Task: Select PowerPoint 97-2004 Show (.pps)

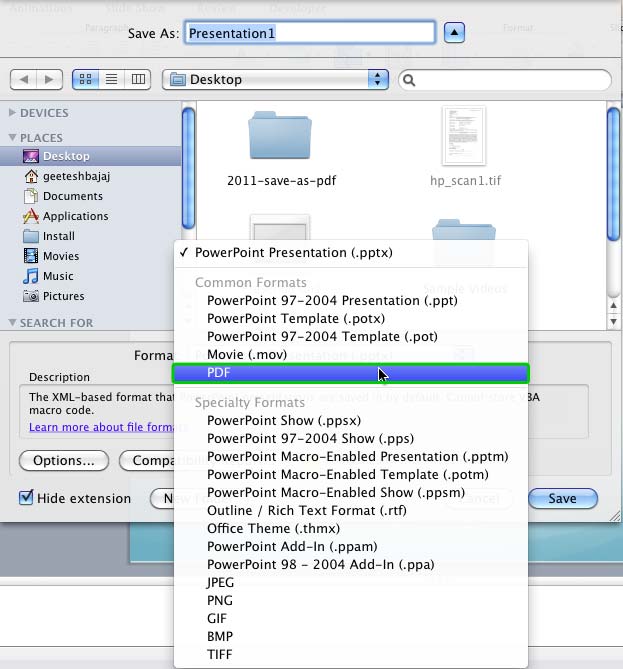Action: (x=351, y=439)
